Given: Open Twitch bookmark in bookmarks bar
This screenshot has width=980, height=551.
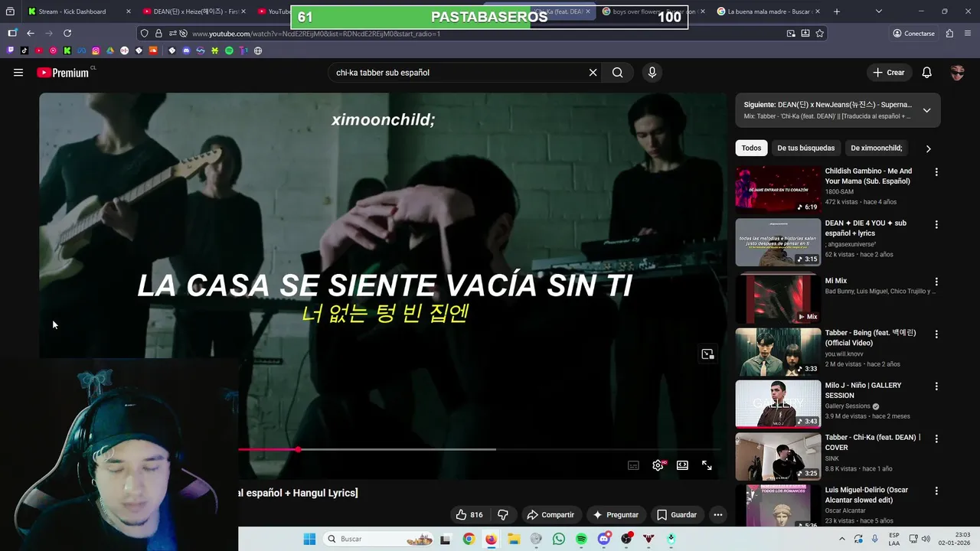Looking at the screenshot, I should tap(10, 51).
